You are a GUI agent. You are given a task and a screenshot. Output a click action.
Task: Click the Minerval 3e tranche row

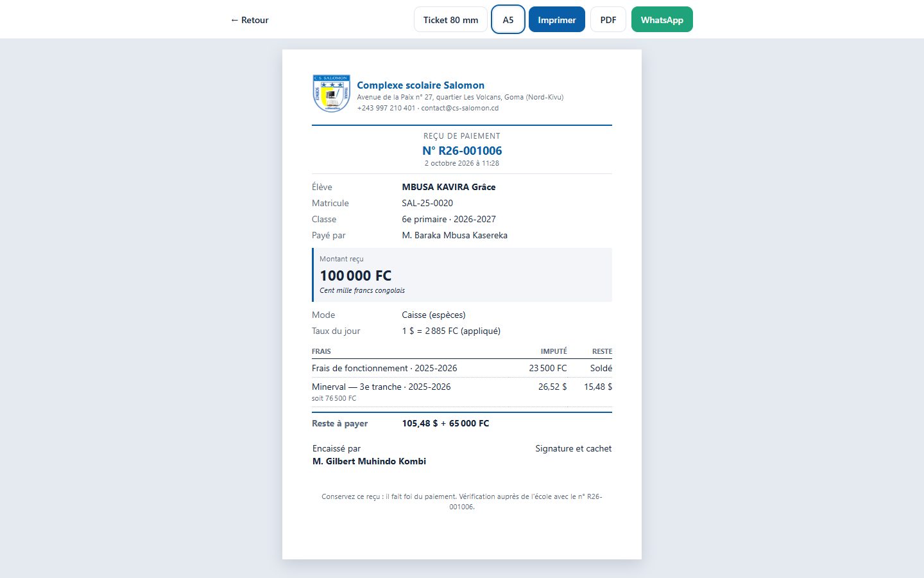coord(462,392)
